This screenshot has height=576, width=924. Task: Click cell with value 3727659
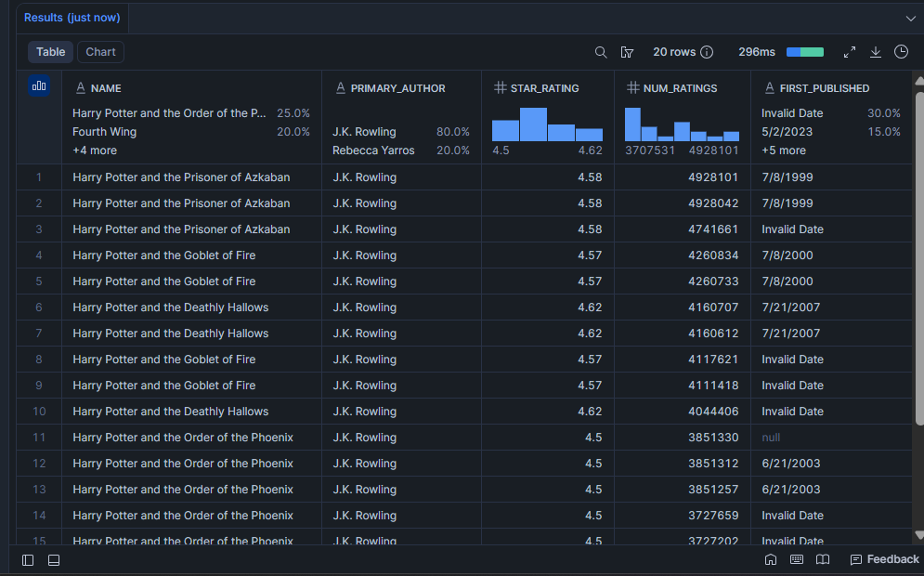(683, 516)
